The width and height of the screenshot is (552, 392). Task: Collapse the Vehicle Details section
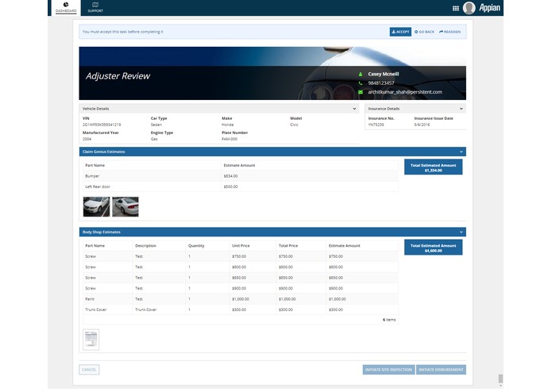tap(354, 109)
